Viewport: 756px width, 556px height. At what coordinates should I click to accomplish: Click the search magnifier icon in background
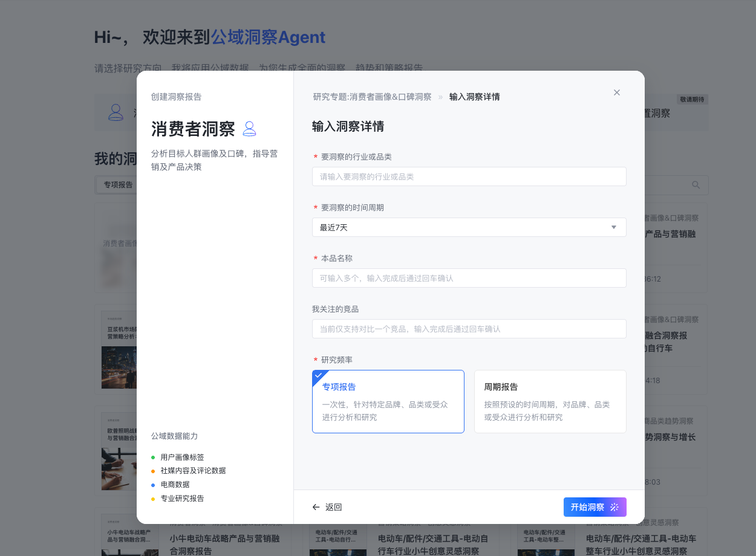pyautogui.click(x=696, y=185)
